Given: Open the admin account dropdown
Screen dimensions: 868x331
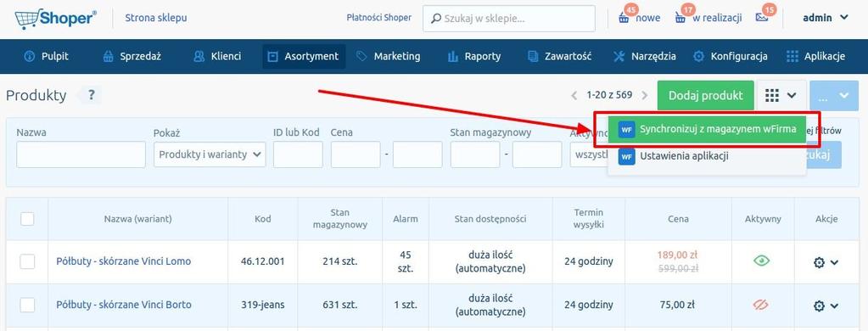Looking at the screenshot, I should [x=826, y=18].
